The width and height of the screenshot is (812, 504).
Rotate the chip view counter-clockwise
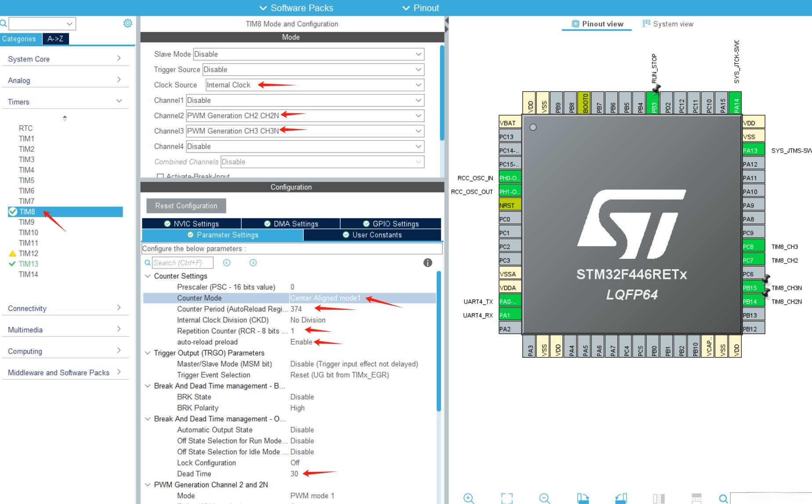621,498
